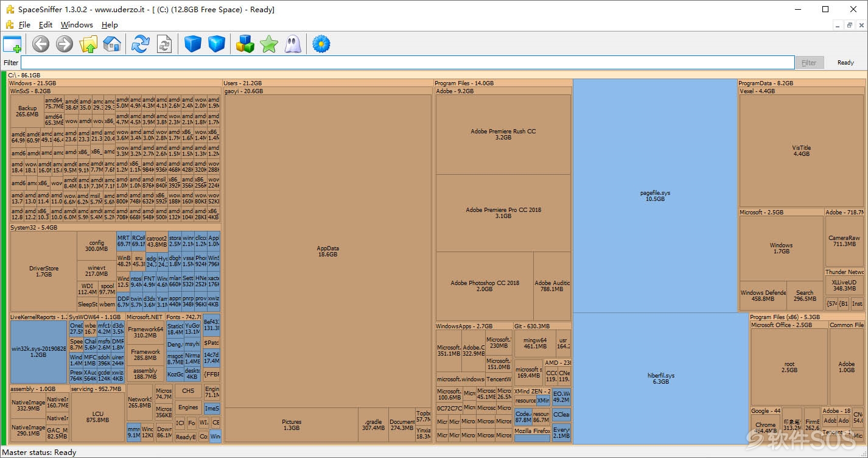Click the CameraRaw 711.3MB block
868x458 pixels.
point(844,241)
